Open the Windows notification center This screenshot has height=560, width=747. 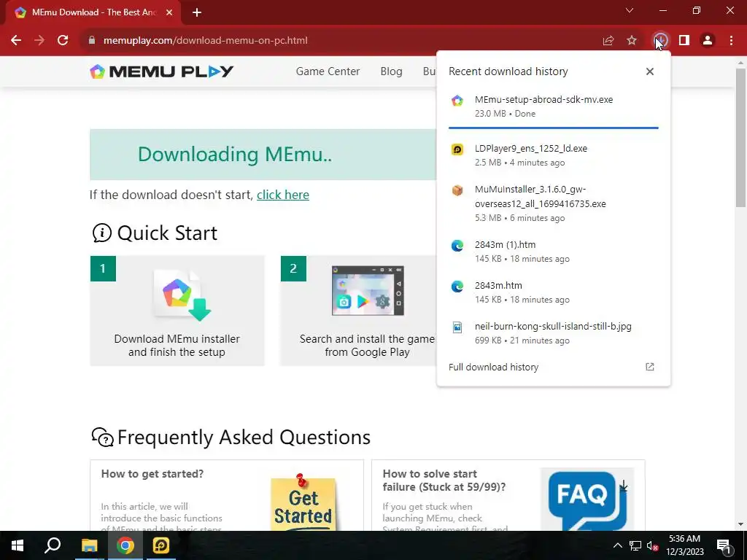tap(724, 545)
